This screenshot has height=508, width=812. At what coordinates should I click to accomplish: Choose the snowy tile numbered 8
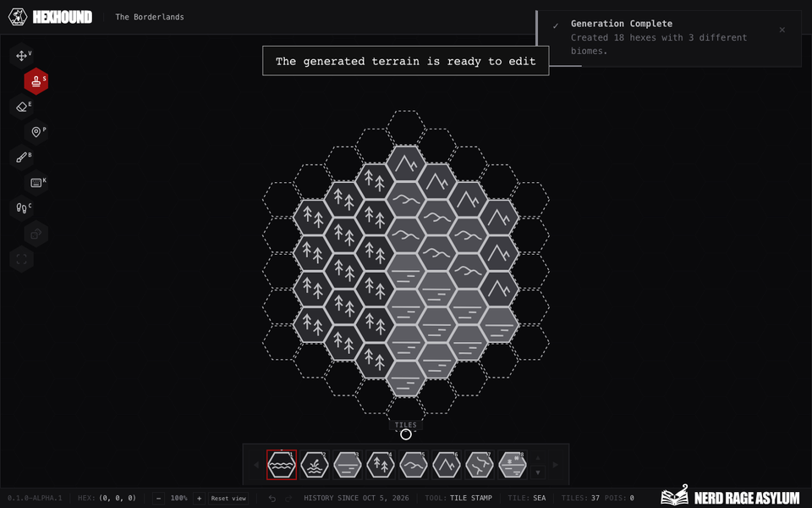coord(513,465)
